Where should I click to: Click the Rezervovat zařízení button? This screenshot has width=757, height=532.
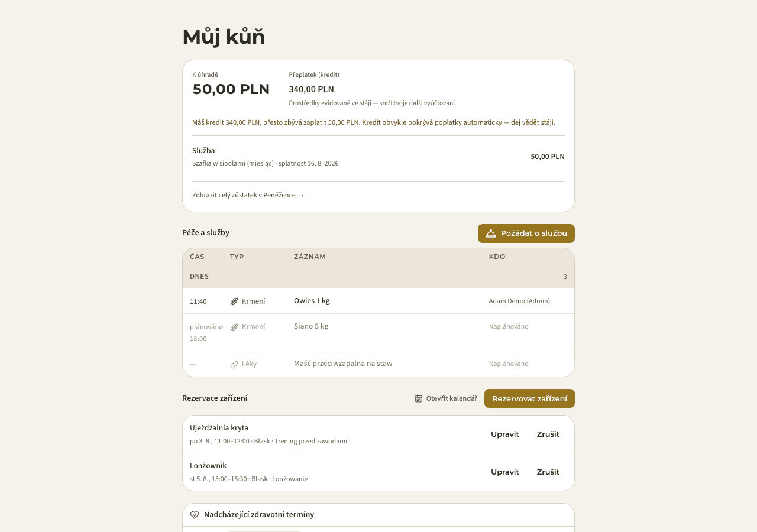pyautogui.click(x=529, y=398)
